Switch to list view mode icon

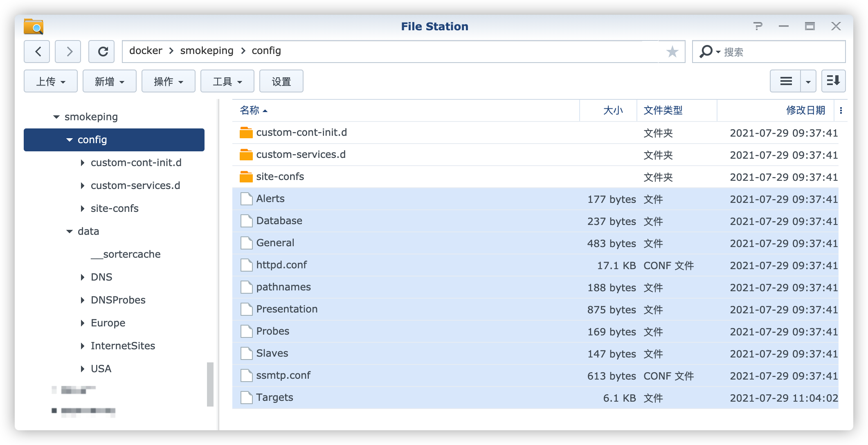(x=786, y=81)
